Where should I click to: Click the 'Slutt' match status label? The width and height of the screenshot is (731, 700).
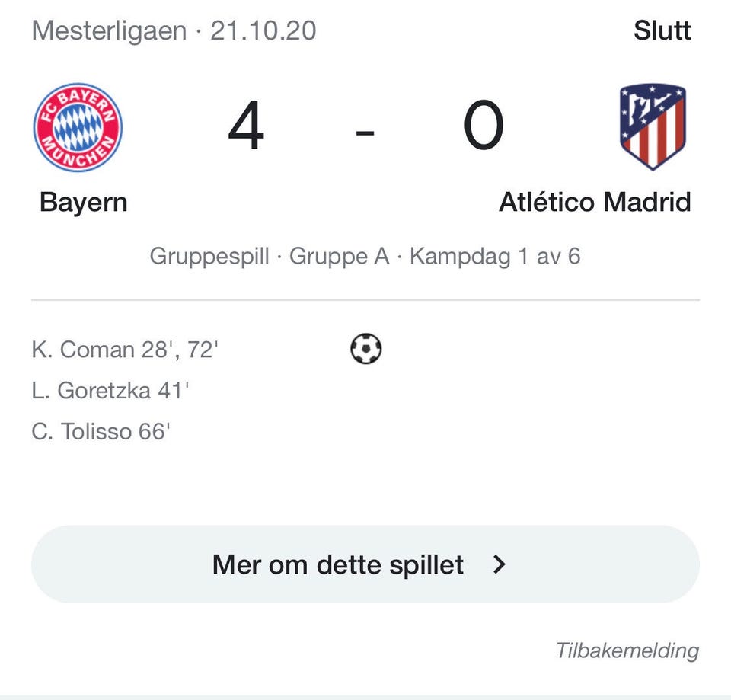click(x=662, y=30)
